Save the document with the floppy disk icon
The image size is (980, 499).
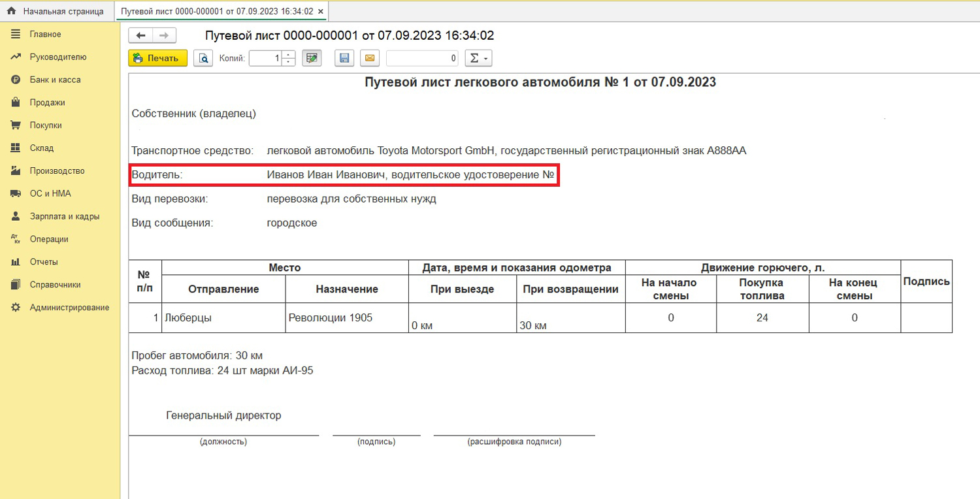pos(344,58)
